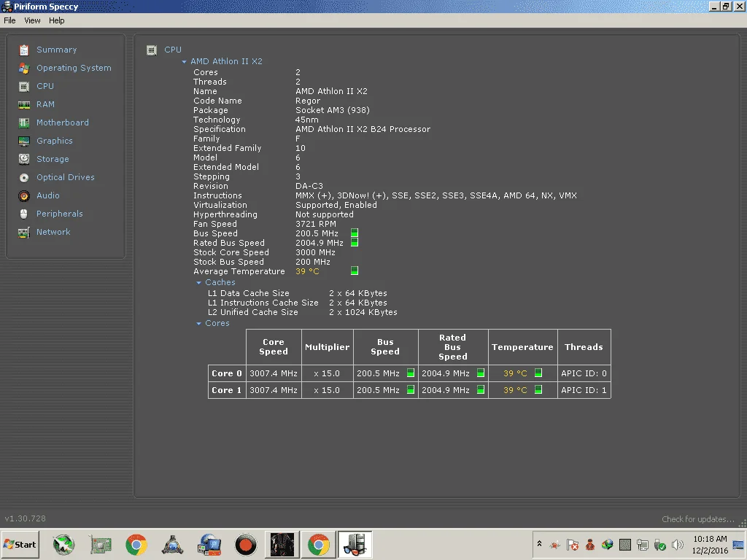Click the flag with red X tray icon
Screen dimensions: 747x560
click(x=573, y=545)
